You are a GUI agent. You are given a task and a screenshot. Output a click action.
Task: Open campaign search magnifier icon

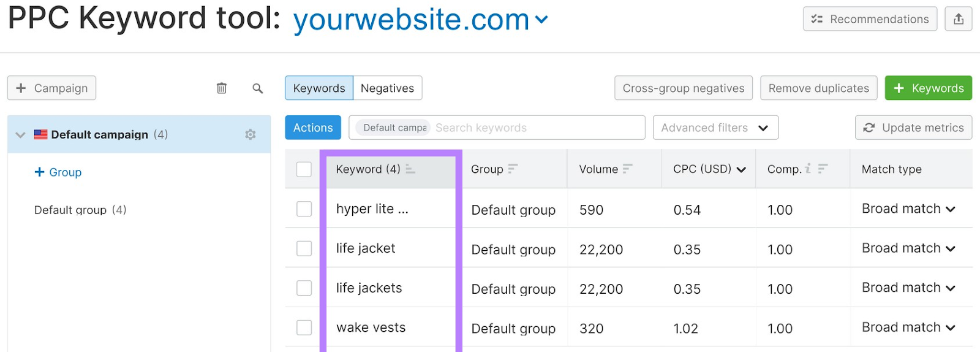point(258,88)
